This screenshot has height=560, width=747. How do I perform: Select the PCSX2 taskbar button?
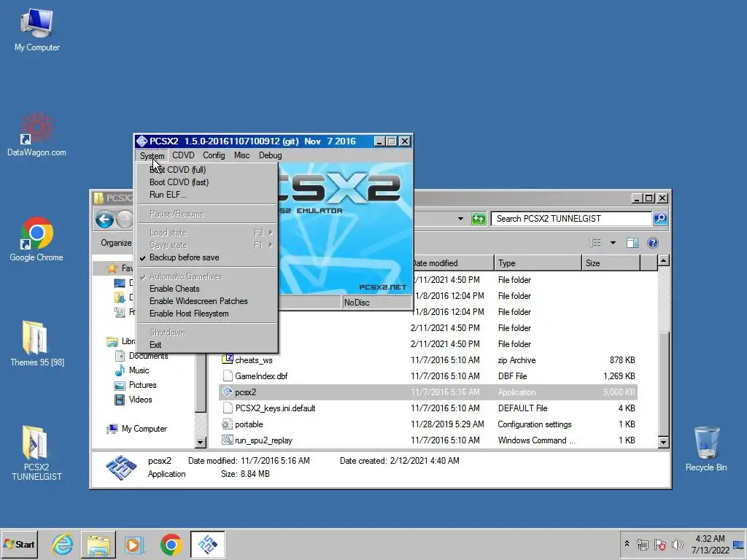click(207, 544)
